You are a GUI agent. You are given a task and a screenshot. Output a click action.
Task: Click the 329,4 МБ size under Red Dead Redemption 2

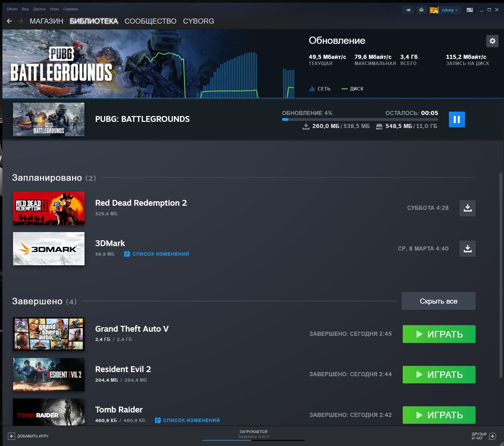pyautogui.click(x=106, y=214)
